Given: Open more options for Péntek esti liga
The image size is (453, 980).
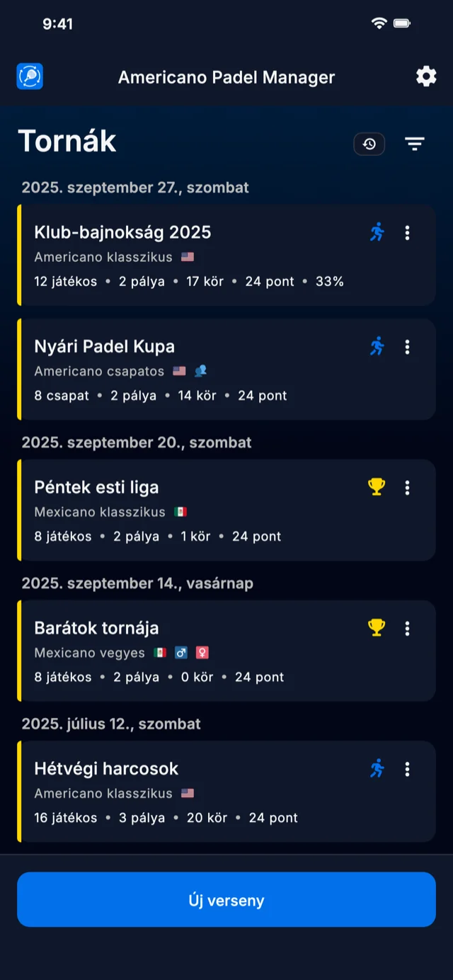Looking at the screenshot, I should point(407,487).
